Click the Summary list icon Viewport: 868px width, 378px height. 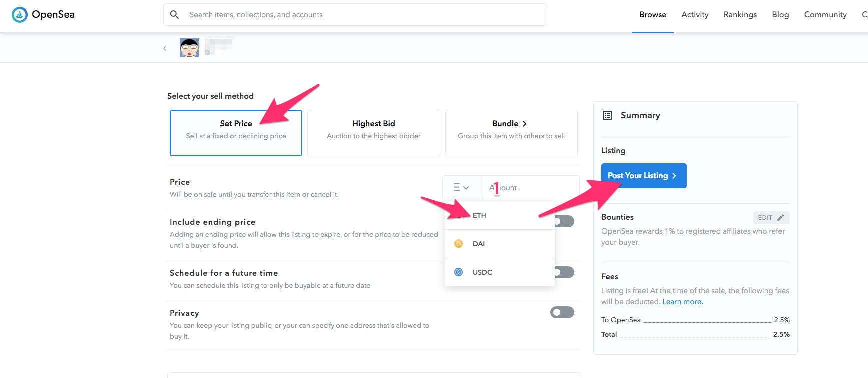pos(607,115)
